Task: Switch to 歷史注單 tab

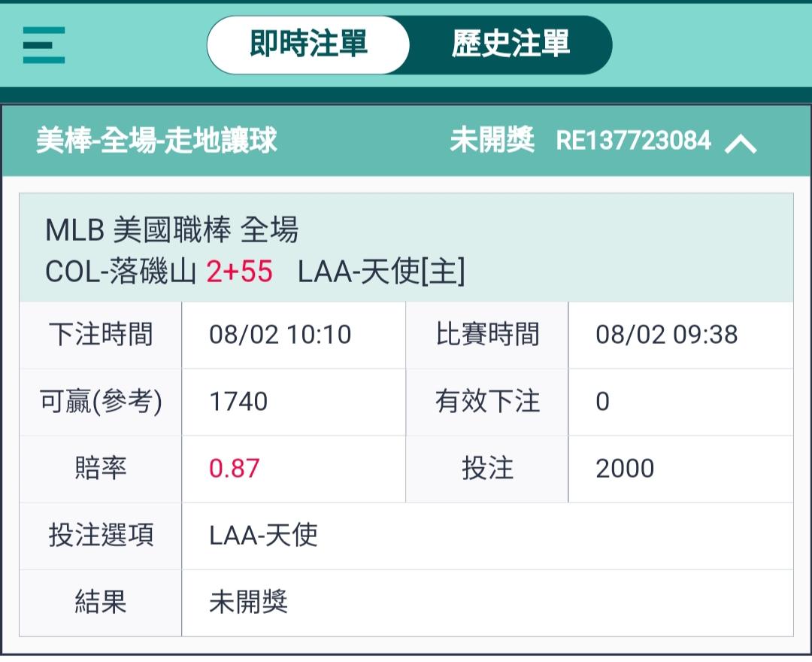Action: (x=511, y=44)
